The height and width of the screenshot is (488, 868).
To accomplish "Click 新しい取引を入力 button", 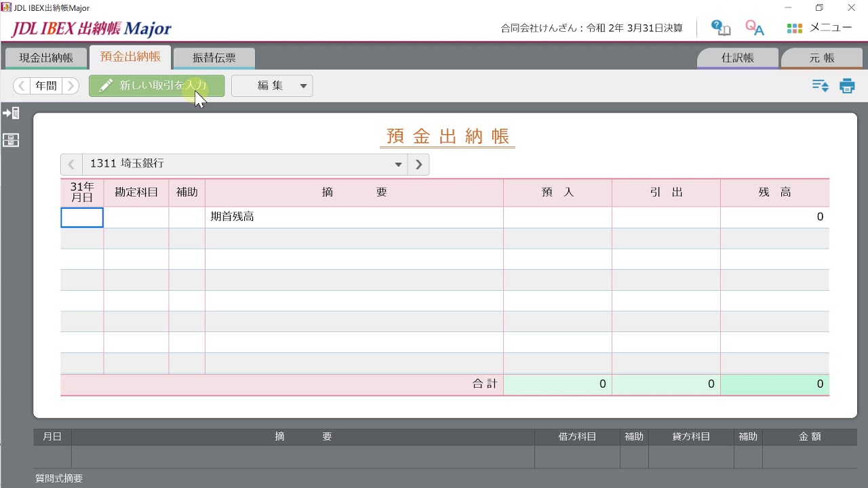I will pyautogui.click(x=157, y=86).
